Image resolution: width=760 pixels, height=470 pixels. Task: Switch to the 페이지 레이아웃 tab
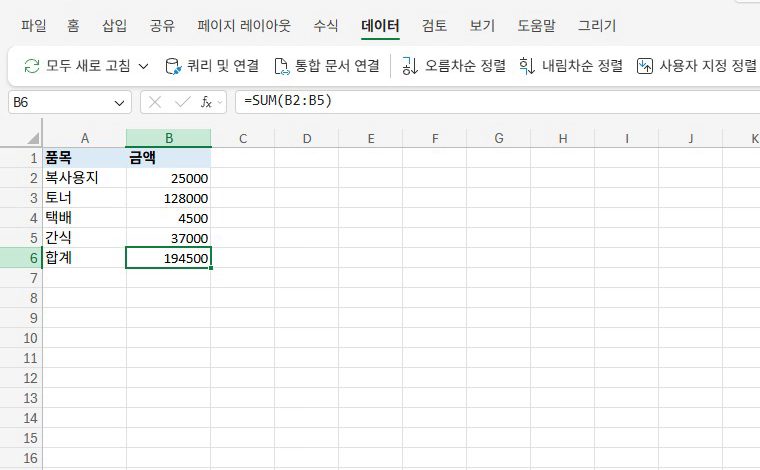pyautogui.click(x=244, y=25)
